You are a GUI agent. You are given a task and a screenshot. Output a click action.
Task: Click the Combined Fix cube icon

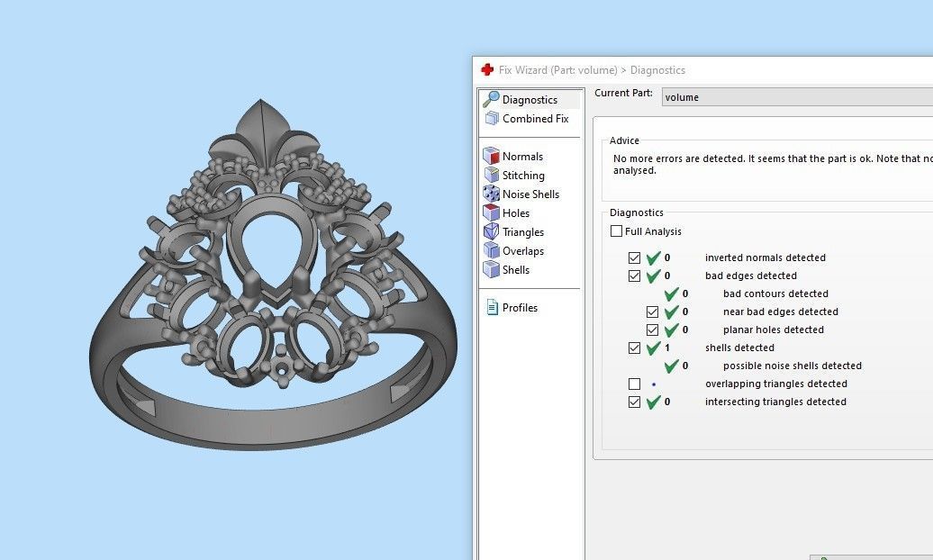[x=492, y=119]
